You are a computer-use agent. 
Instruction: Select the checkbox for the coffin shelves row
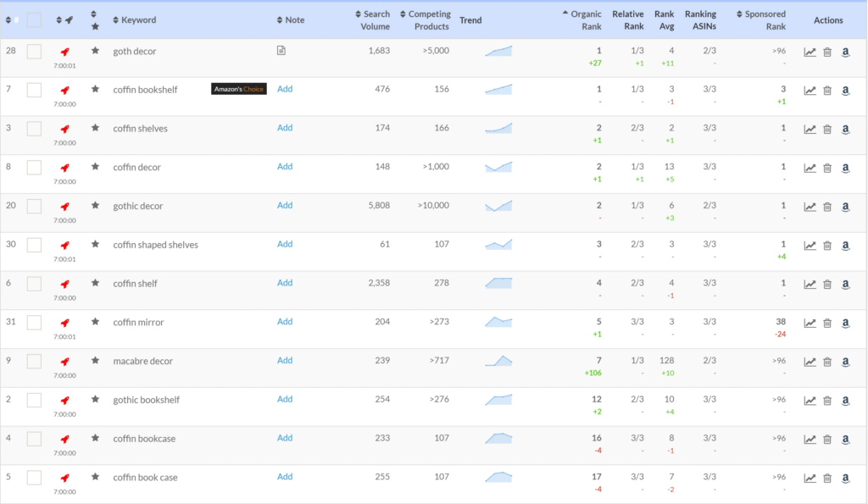click(x=34, y=129)
